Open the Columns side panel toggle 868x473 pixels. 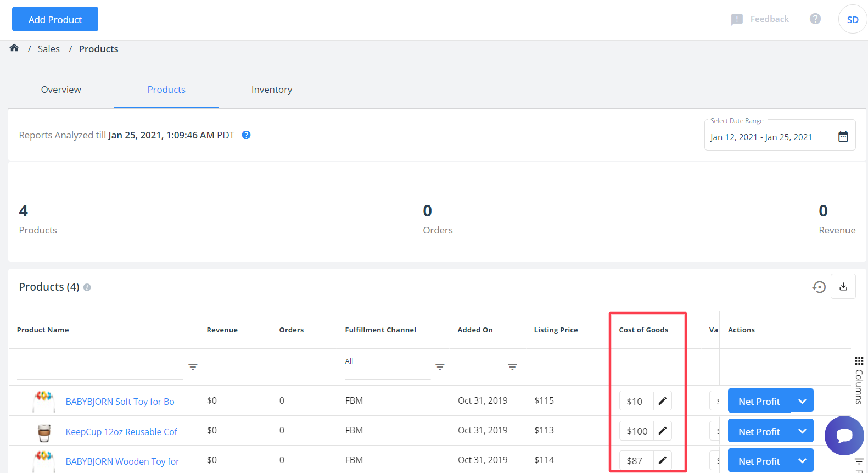click(x=859, y=380)
